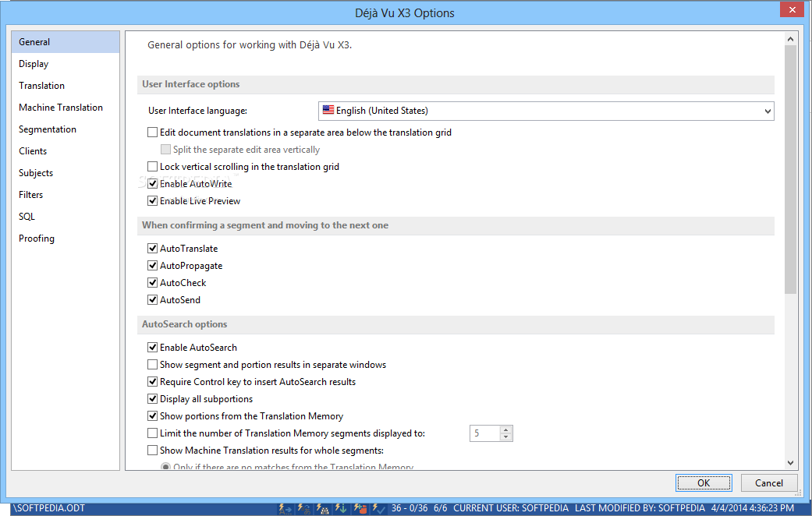
Task: Click the '4/4/2014 4:36:23 PM' timestamp
Action: tap(753, 508)
